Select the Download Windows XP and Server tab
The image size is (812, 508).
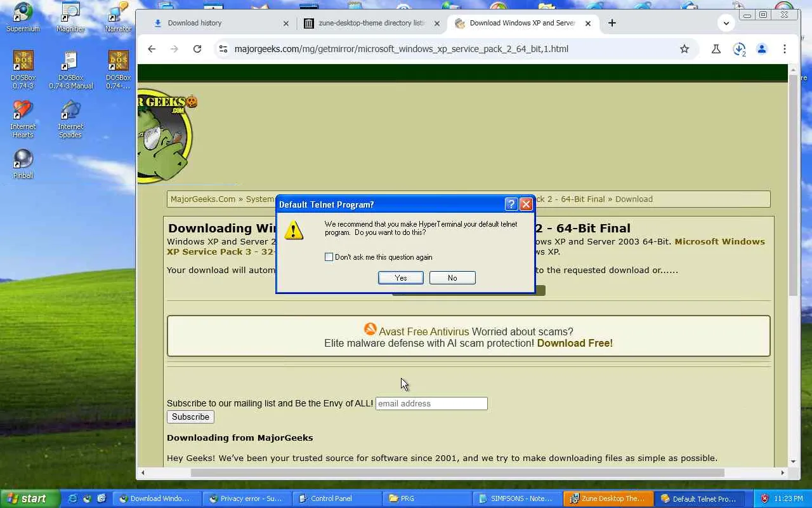[x=522, y=23]
